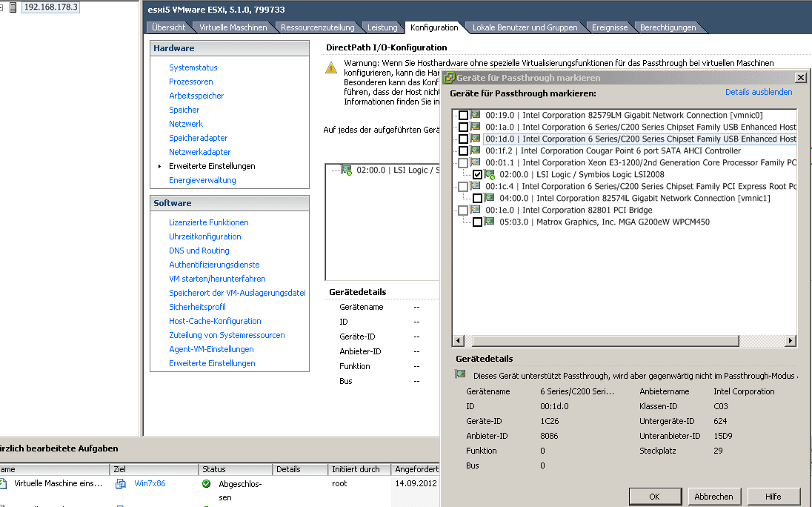The width and height of the screenshot is (812, 507).
Task: Check the box for 05:03.0 Matrox Graphics MGA G200eW
Action: (x=477, y=222)
